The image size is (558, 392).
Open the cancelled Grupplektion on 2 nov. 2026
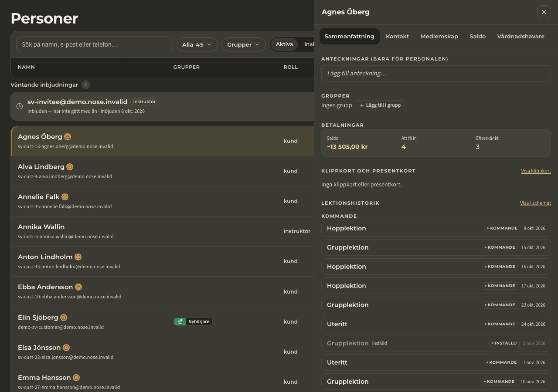pos(436,343)
